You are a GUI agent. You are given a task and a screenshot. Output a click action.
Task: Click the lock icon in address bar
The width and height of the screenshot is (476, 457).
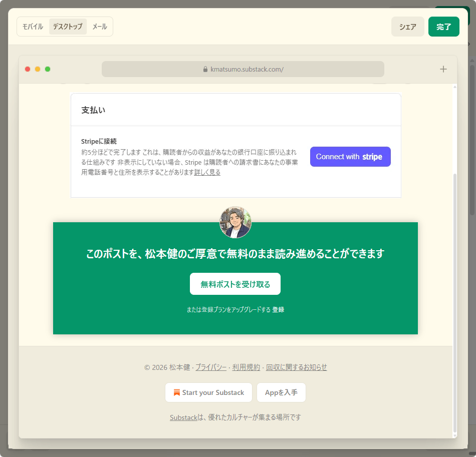tap(205, 69)
